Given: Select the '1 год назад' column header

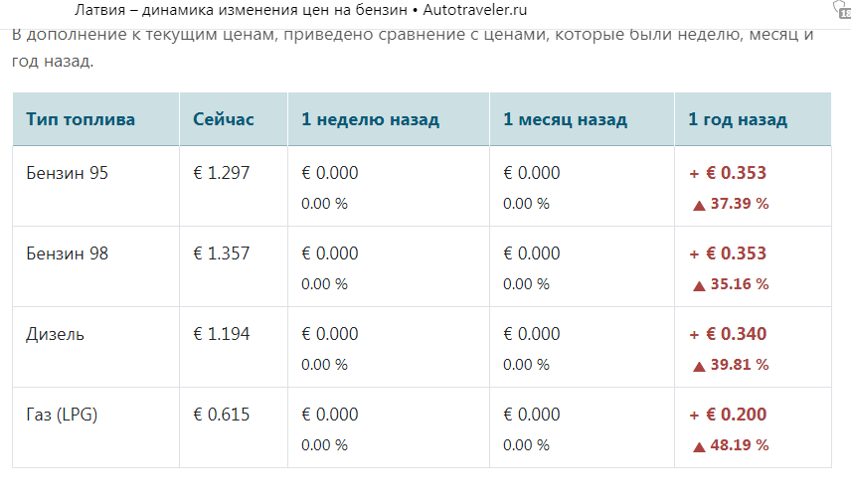Looking at the screenshot, I should point(738,119).
